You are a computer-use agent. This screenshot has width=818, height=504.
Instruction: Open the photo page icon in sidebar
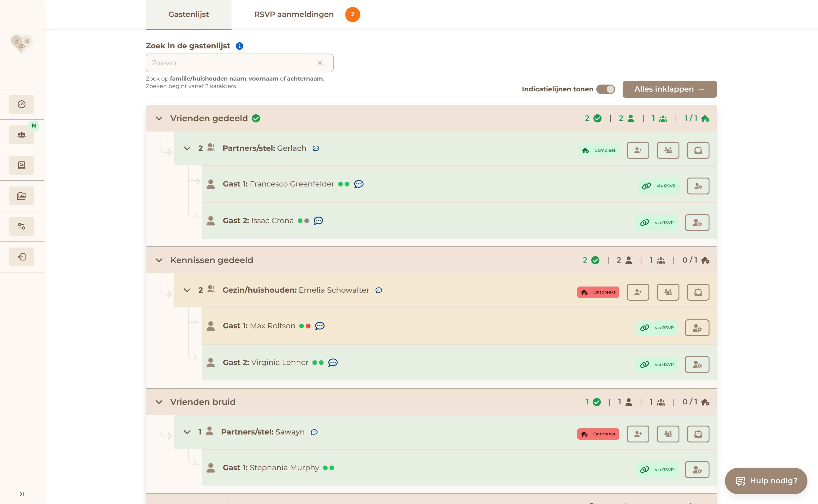pos(22,165)
